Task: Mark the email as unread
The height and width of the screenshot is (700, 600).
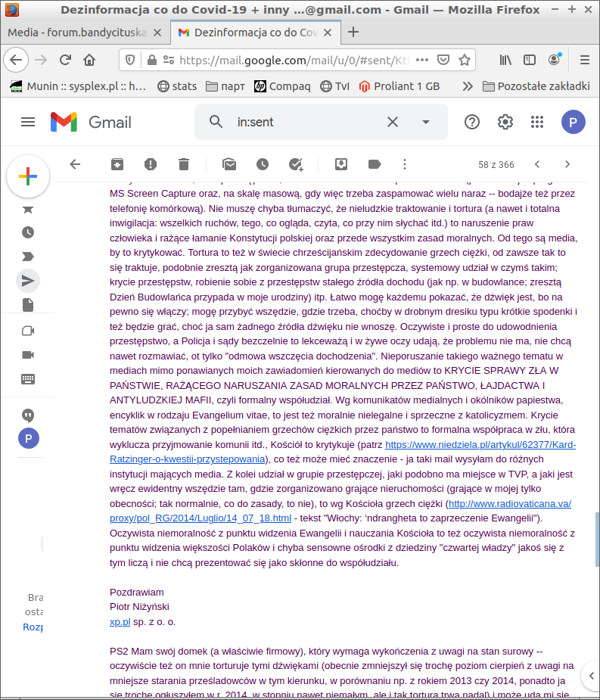Action: coord(229,164)
